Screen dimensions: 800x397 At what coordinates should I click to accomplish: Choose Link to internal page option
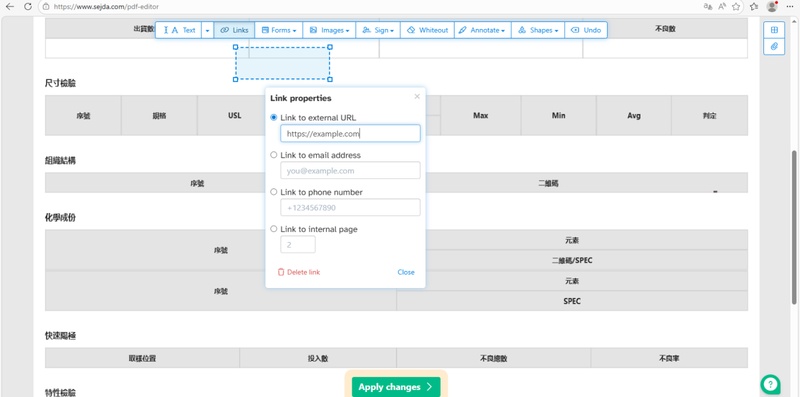274,229
